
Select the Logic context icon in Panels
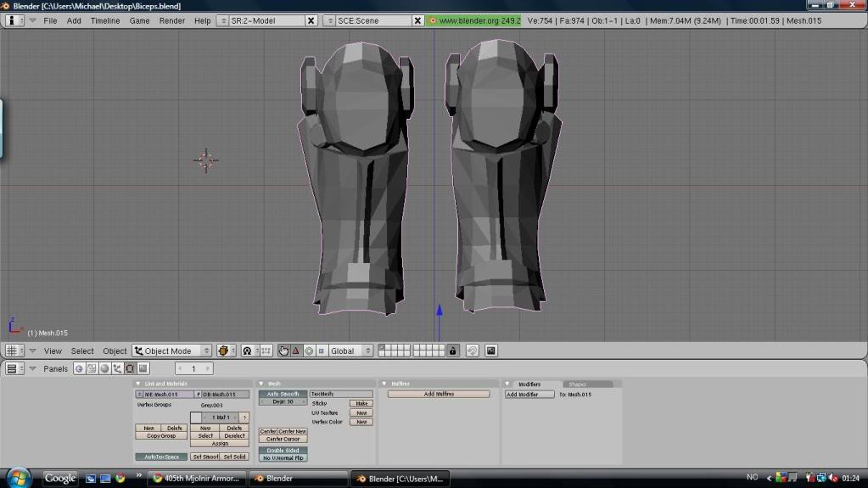click(x=79, y=368)
